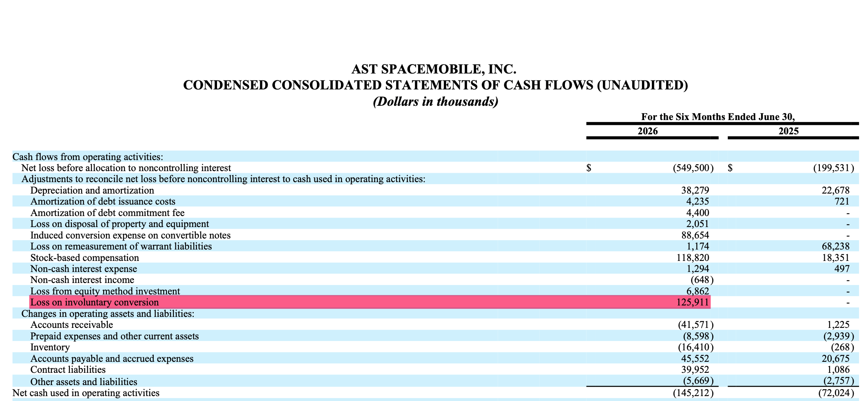Screen dimensions: 868x401
Task: Click the Depreciation and amortization label
Action: click(x=92, y=190)
